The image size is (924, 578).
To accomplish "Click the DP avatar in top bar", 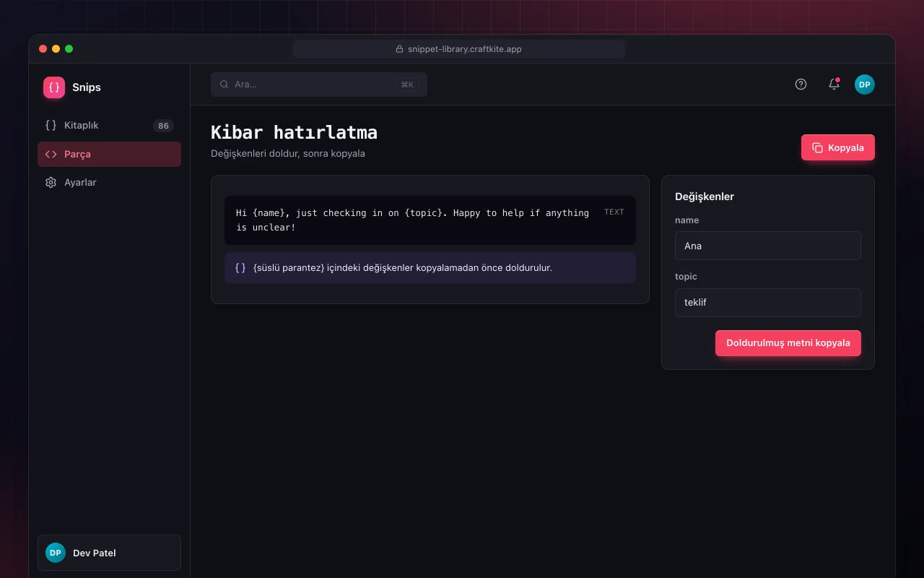I will coord(865,85).
